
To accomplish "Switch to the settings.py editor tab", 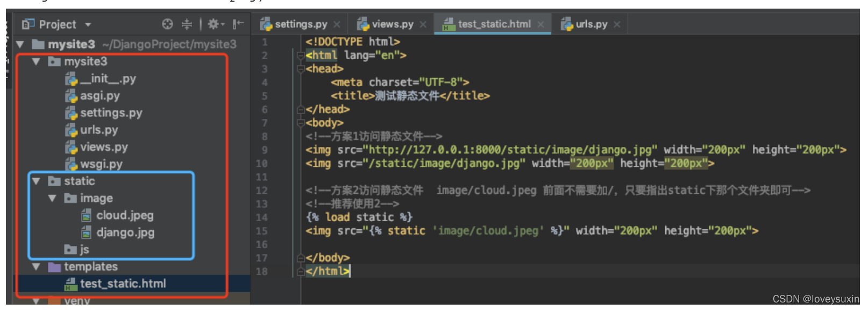I will (x=301, y=24).
